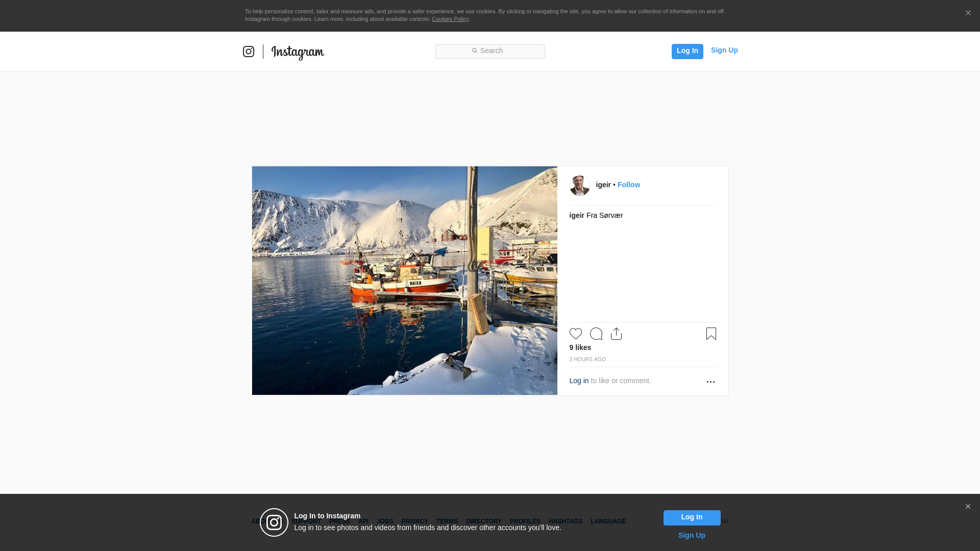Like the post with heart icon
Screen dimensions: 980x551
coord(575,334)
